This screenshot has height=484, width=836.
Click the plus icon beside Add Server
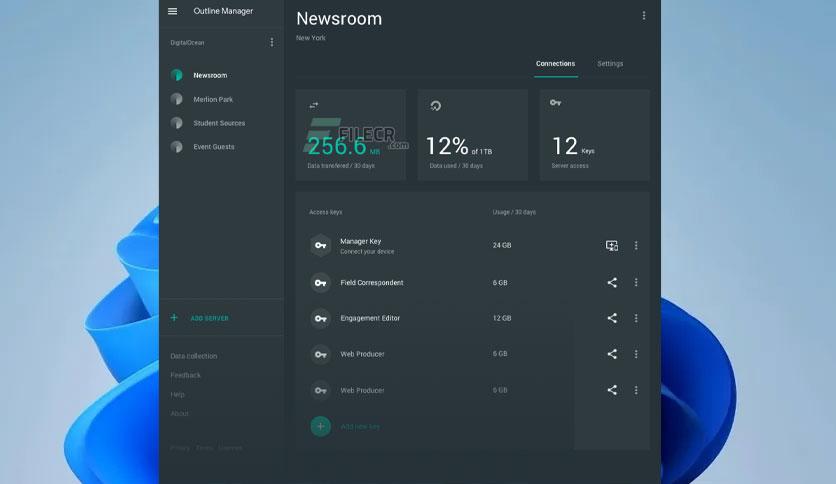pos(174,318)
